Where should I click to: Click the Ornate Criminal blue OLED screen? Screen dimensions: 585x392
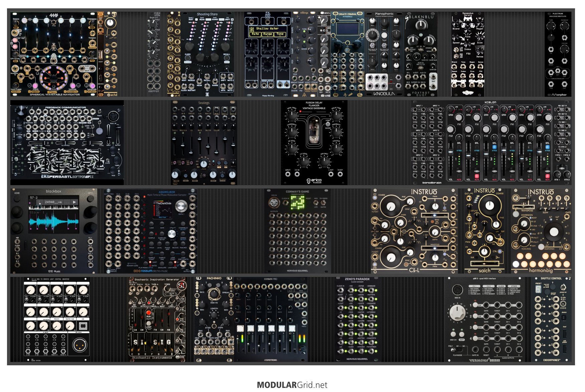click(347, 29)
